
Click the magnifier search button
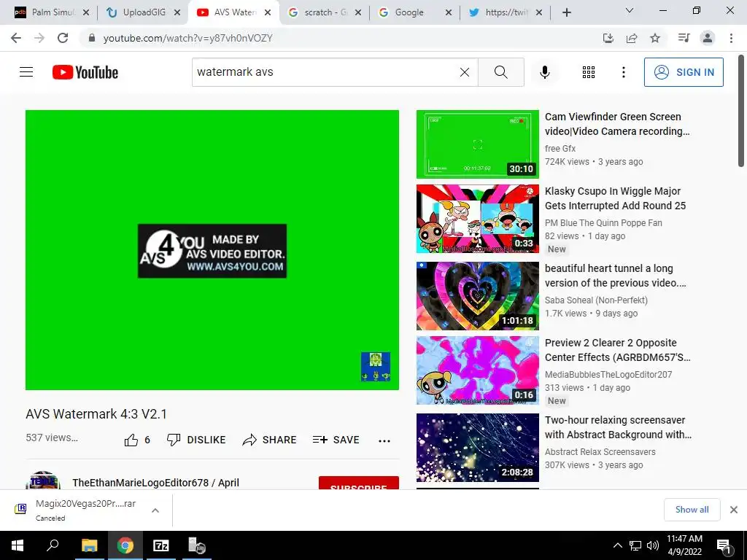[x=500, y=72]
